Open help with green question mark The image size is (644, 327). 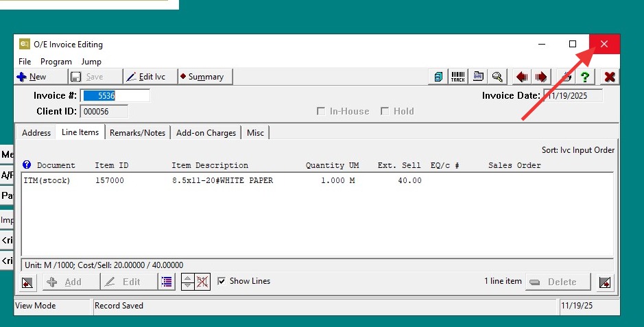(585, 77)
